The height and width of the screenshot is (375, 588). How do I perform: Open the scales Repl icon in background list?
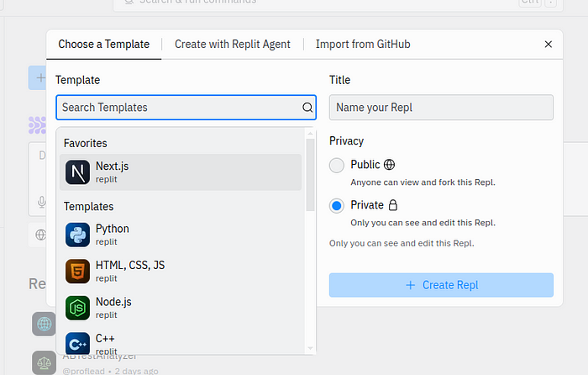[x=44, y=362]
